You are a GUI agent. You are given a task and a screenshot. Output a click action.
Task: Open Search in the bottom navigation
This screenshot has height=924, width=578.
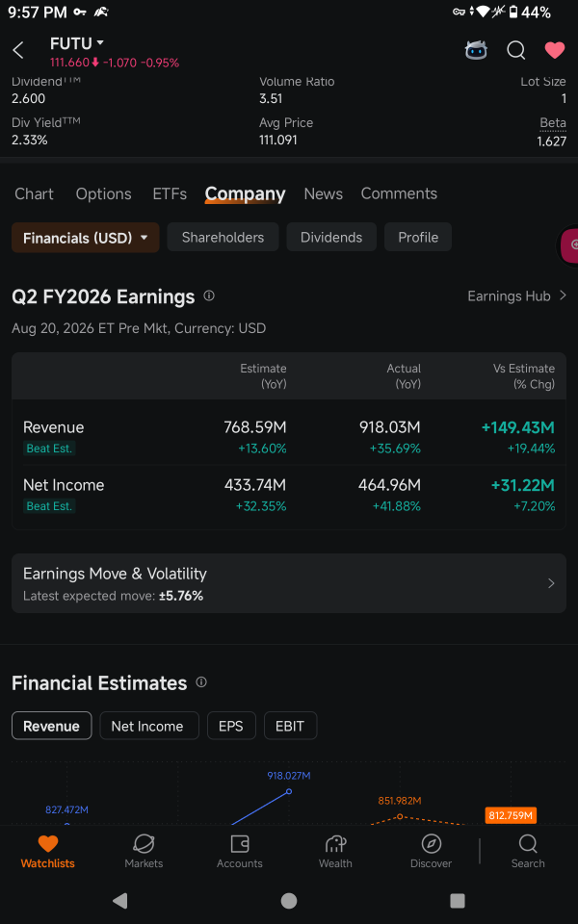[x=528, y=852]
